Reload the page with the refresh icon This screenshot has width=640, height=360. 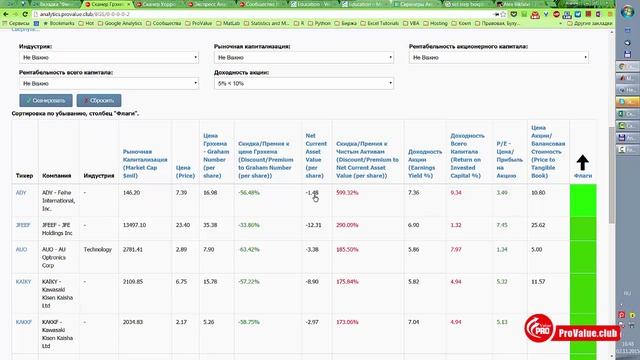point(24,14)
